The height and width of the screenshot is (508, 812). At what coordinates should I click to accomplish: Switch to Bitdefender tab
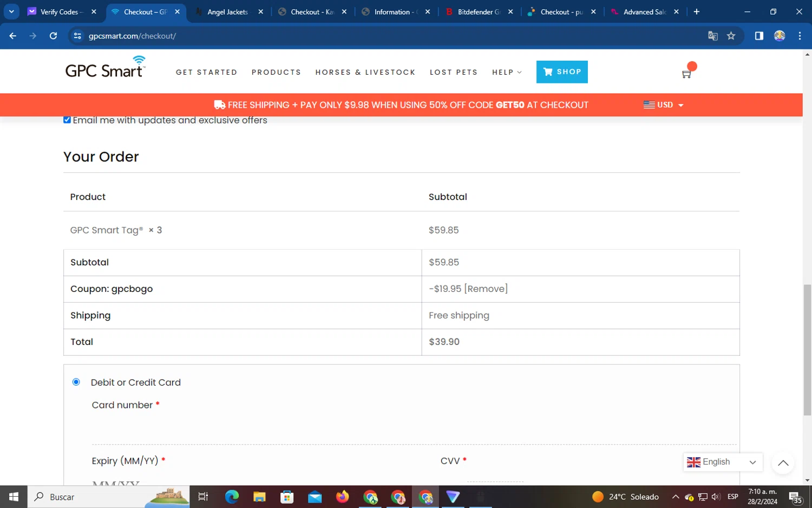478,11
